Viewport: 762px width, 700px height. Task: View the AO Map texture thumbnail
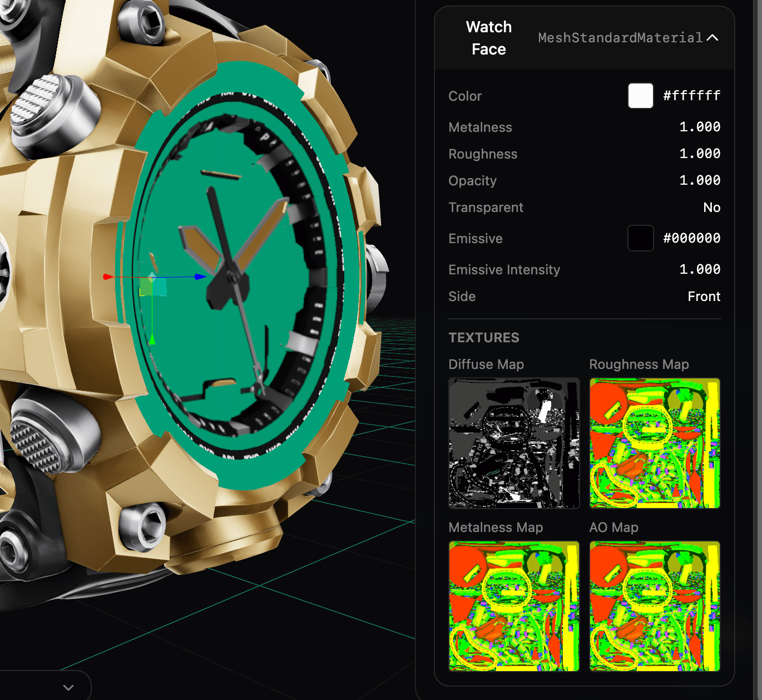pos(655,606)
